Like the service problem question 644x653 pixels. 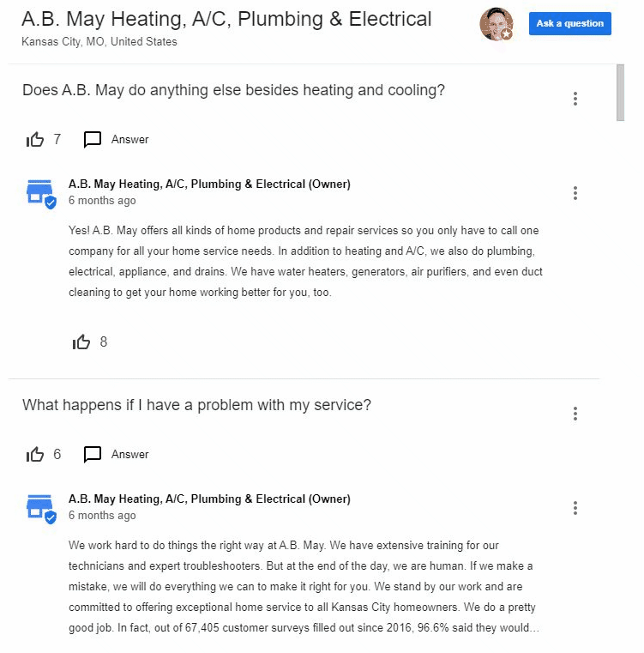[35, 454]
